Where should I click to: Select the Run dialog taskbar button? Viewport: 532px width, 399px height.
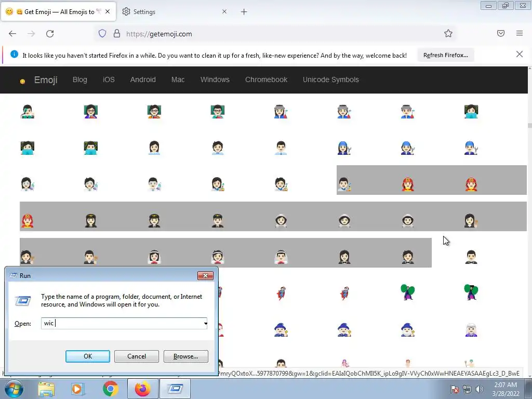(175, 389)
